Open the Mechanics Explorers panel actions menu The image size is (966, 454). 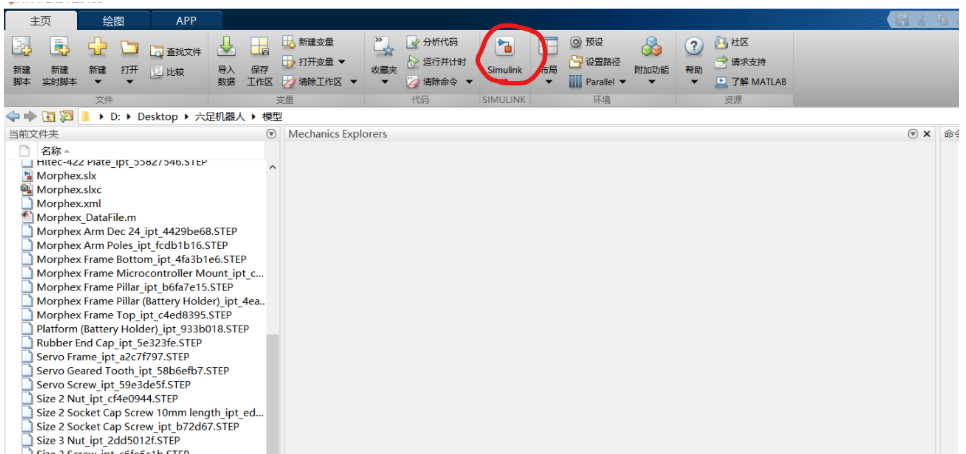tap(912, 134)
